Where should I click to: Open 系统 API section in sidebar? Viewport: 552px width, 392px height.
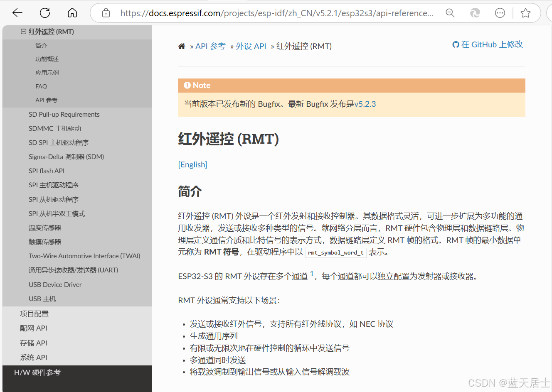click(34, 358)
